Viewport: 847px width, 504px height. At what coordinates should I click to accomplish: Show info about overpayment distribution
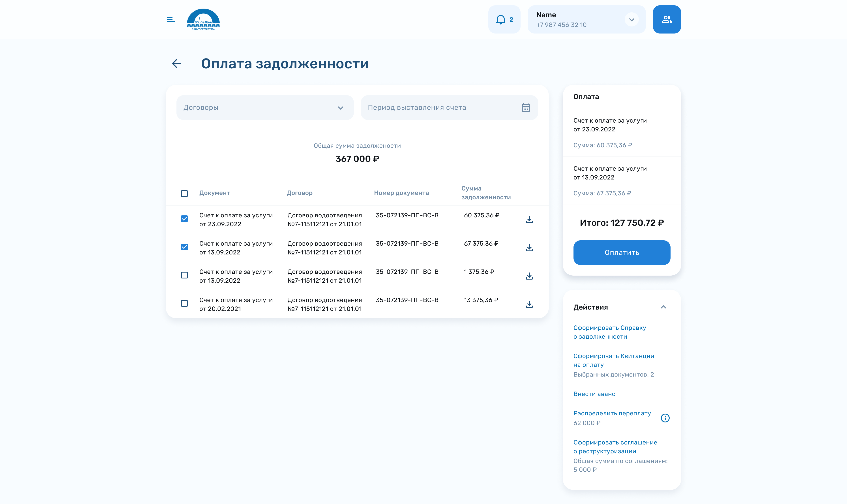(x=665, y=418)
